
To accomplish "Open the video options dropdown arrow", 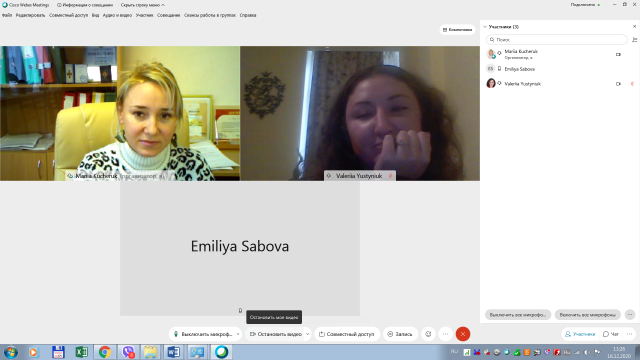I will (307, 334).
